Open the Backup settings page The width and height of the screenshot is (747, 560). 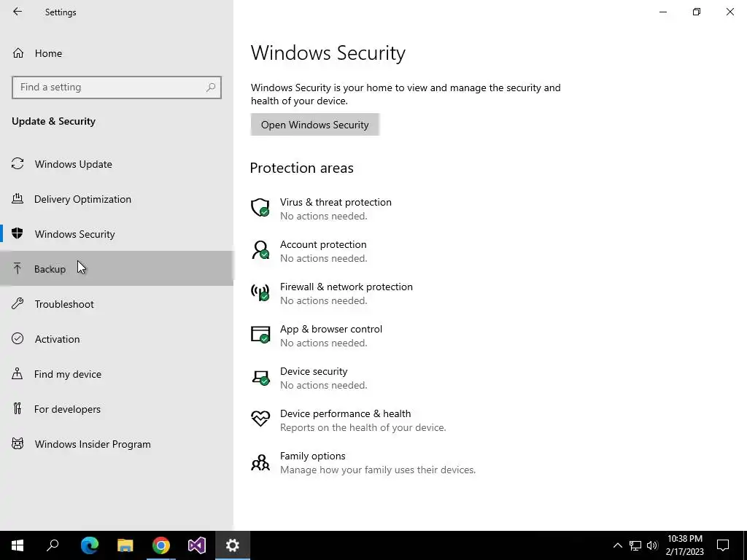click(117, 268)
